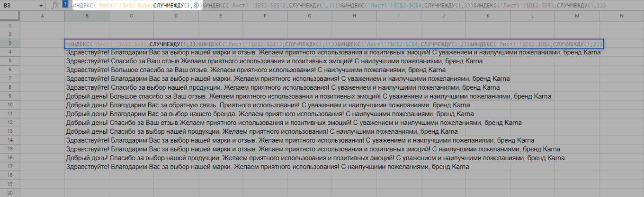
Task: Select row 6 header
Action: 10,70
